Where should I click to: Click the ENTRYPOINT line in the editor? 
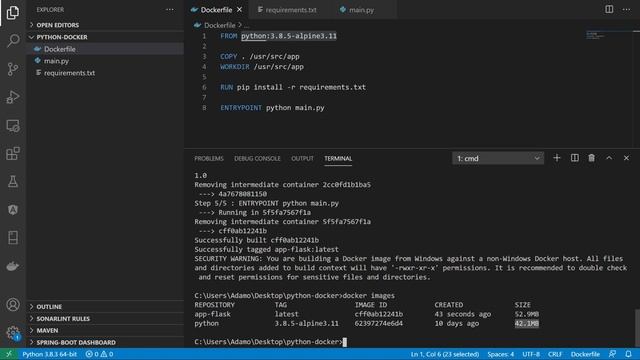click(x=272, y=108)
